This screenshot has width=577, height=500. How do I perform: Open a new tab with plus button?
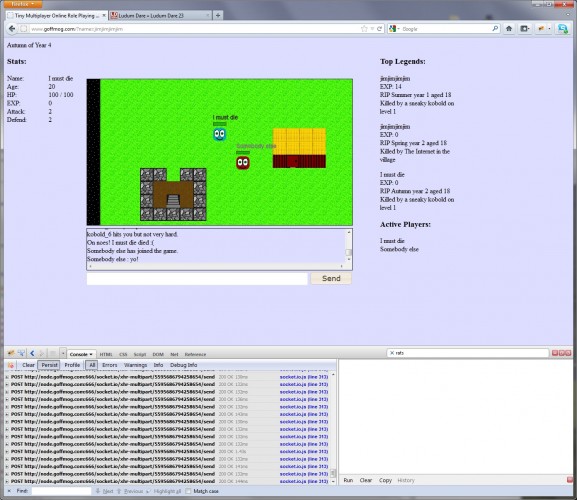click(218, 15)
